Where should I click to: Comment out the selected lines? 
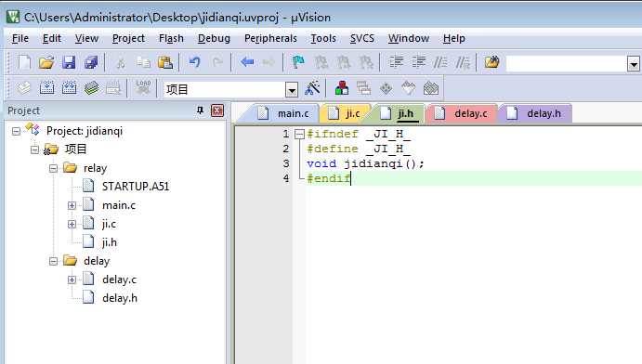pos(440,62)
